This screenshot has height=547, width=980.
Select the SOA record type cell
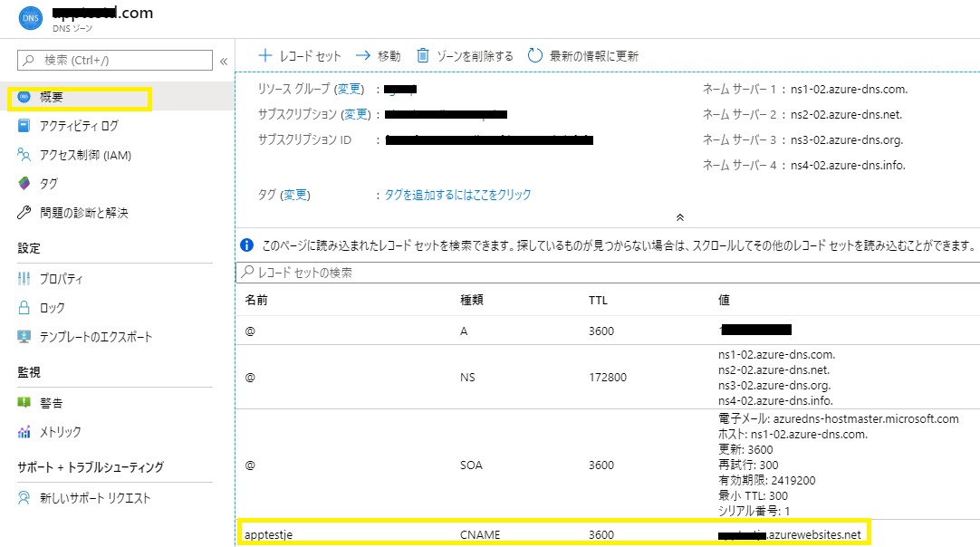tap(471, 465)
